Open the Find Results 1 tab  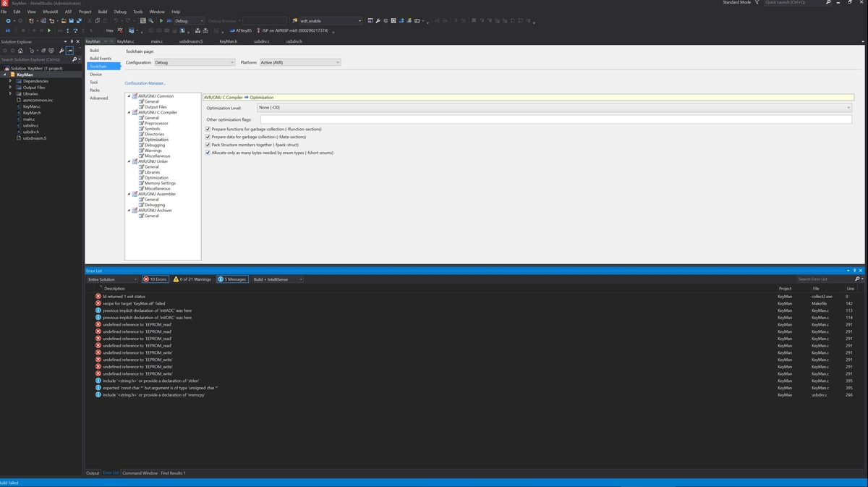click(173, 473)
